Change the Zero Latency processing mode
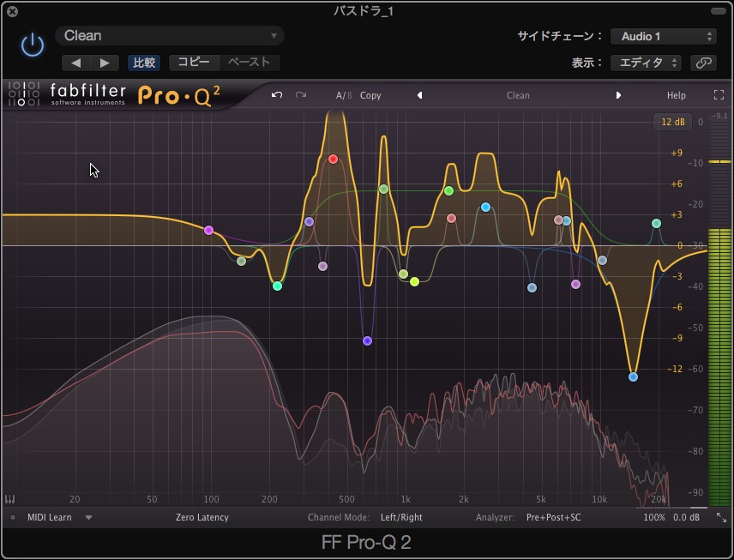The image size is (734, 560). 202,517
